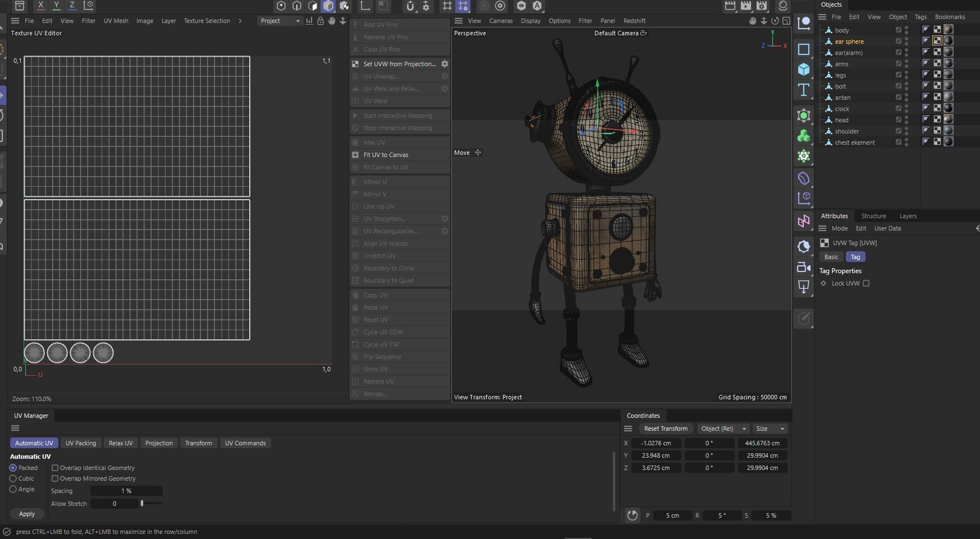Render to Picture Viewer clapperboard icon
Viewport: 980px width, 539px height.
[x=746, y=6]
